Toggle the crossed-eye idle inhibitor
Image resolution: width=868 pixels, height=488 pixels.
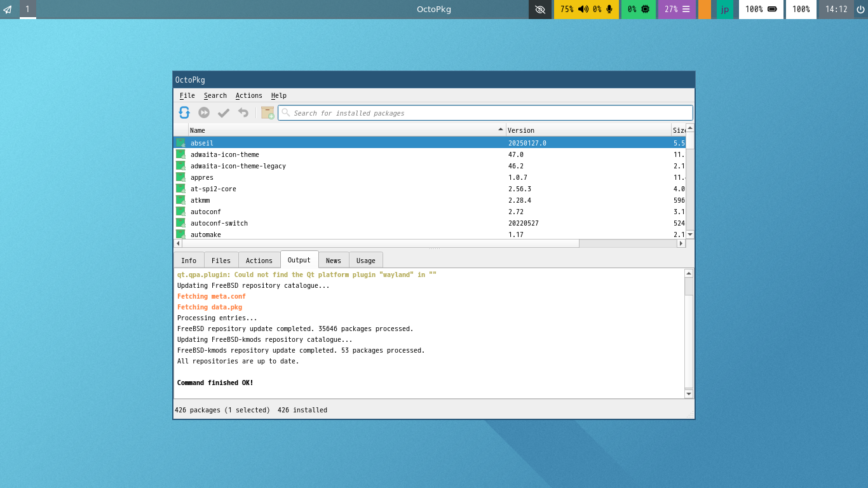tap(540, 10)
